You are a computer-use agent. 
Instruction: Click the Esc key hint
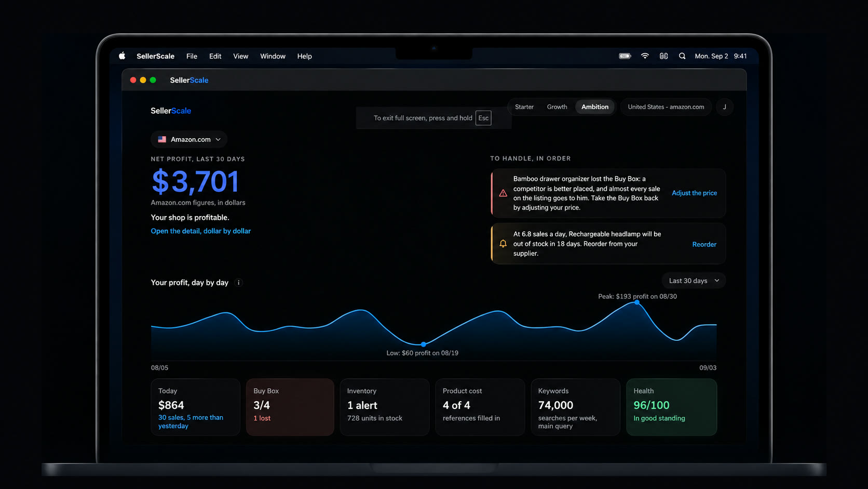[483, 118]
